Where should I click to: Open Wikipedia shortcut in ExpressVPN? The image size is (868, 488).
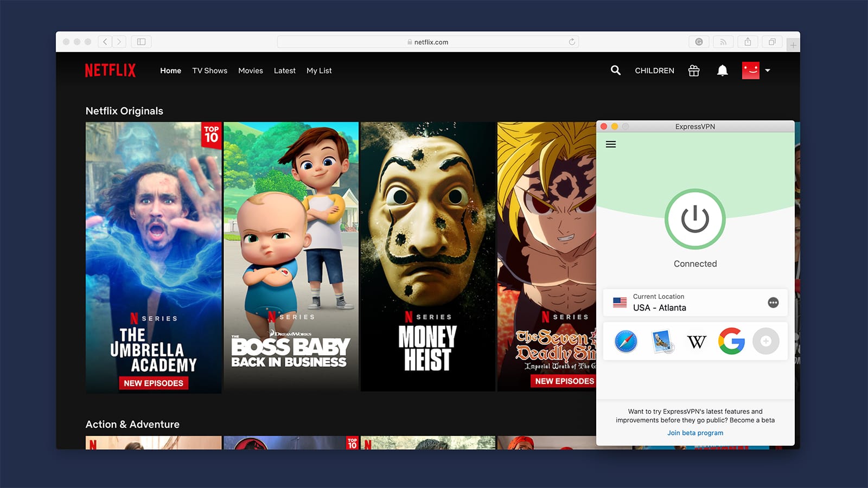click(x=697, y=342)
